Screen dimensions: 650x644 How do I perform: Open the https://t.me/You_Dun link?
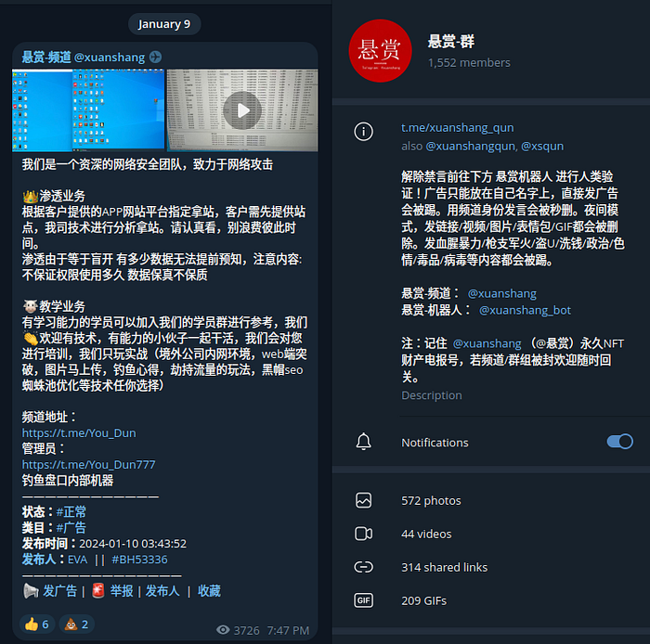click(79, 432)
